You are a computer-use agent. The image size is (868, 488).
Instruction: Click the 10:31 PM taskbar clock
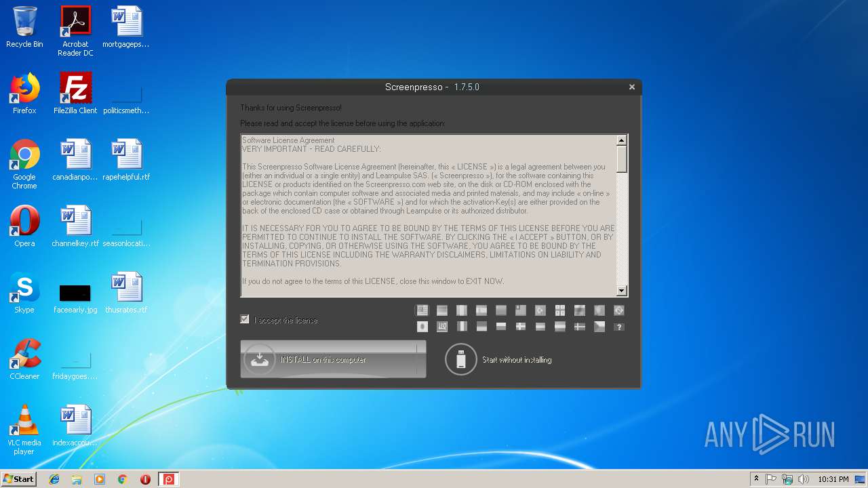coord(833,479)
